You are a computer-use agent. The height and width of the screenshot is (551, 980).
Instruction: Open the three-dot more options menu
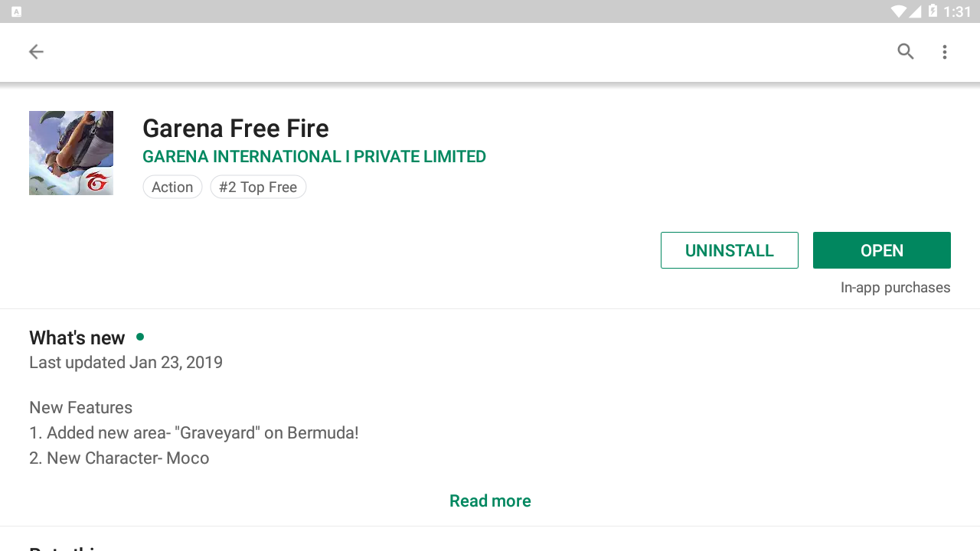click(x=945, y=52)
